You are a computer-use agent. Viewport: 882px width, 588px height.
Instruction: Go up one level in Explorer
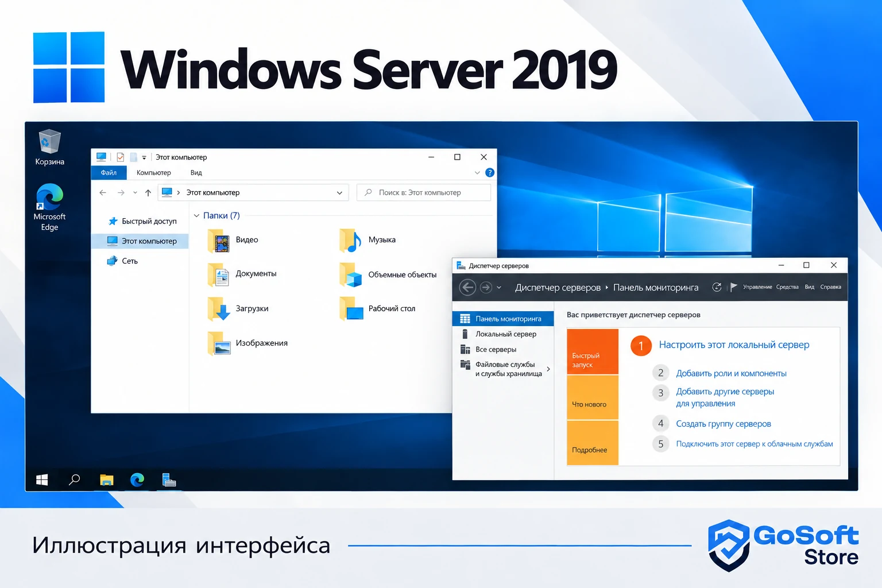148,192
